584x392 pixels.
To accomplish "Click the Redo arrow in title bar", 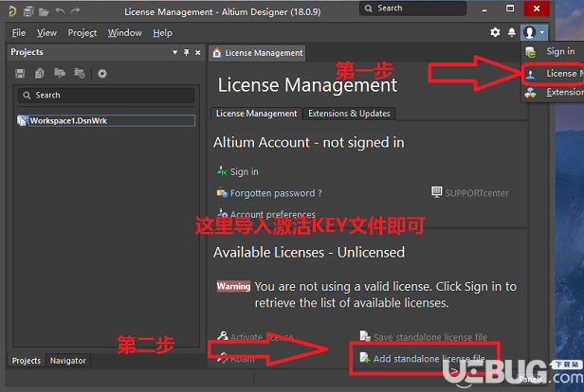I will (75, 11).
